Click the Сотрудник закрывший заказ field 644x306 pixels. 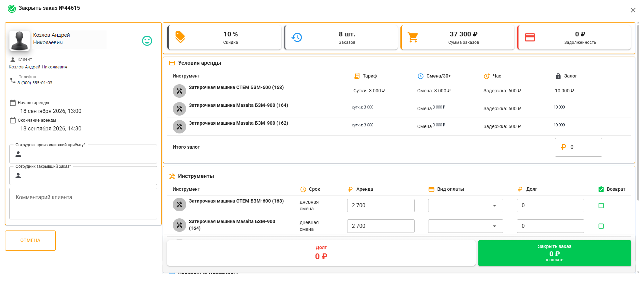point(83,176)
